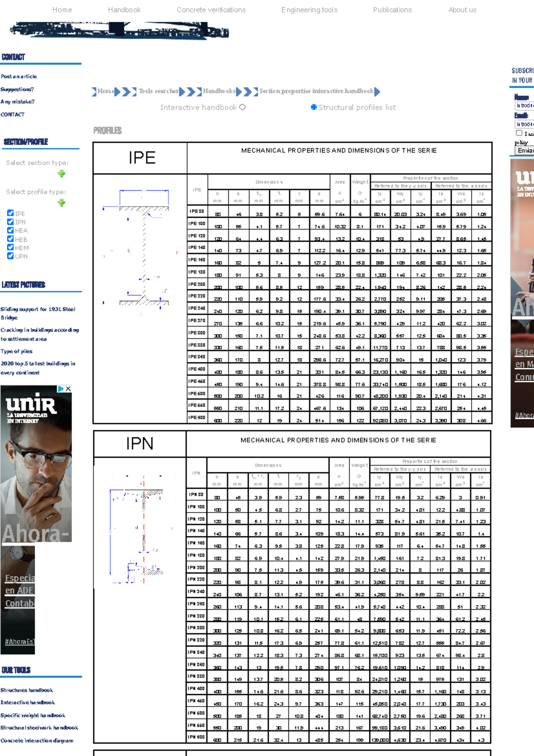The height and width of the screenshot is (756, 534).
Task: Go to Tools searcher breadcrumb
Action: pos(158,91)
